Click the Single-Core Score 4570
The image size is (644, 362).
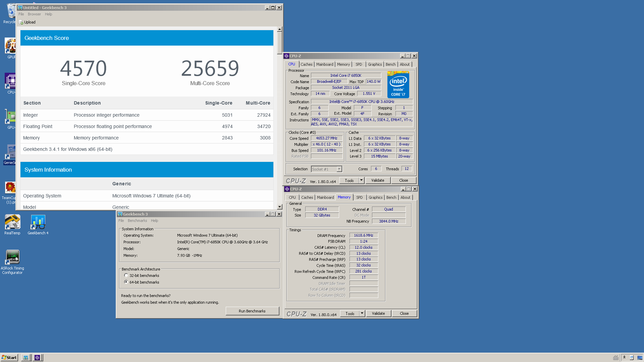click(x=84, y=68)
